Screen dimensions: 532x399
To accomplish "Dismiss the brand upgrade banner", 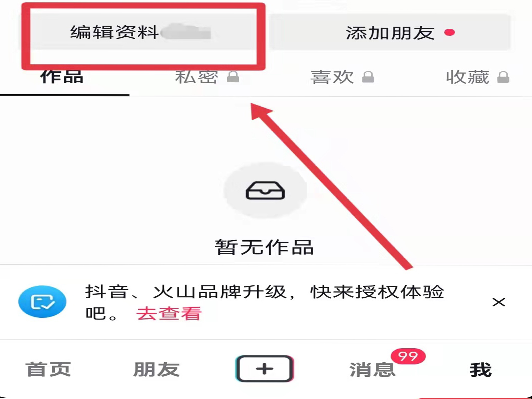I will click(499, 302).
